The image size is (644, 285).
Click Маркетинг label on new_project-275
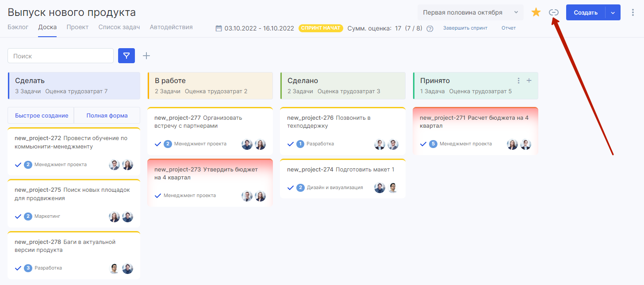[x=47, y=217]
